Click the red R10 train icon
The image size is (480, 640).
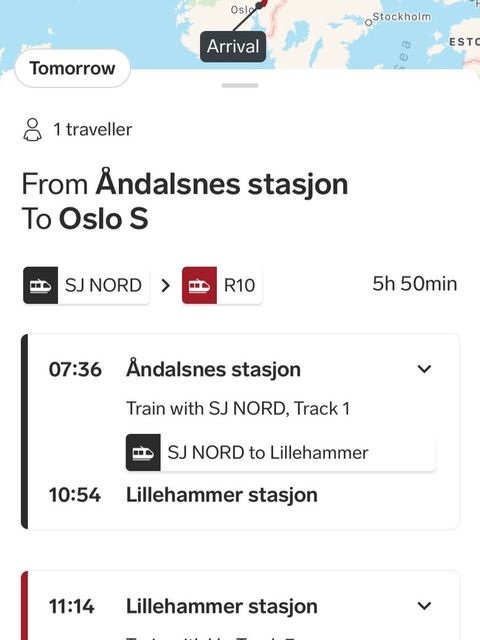[x=199, y=285]
